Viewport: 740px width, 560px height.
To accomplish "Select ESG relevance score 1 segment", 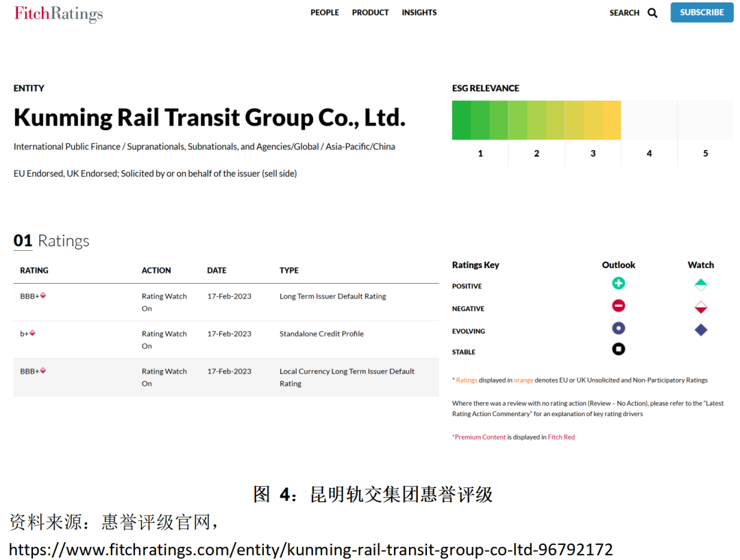I will [x=480, y=121].
